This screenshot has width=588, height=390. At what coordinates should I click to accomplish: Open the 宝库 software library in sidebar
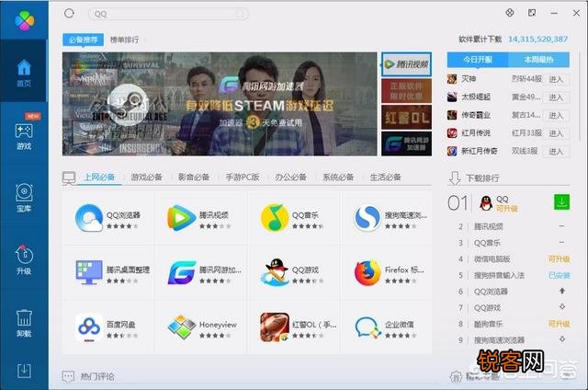click(24, 198)
